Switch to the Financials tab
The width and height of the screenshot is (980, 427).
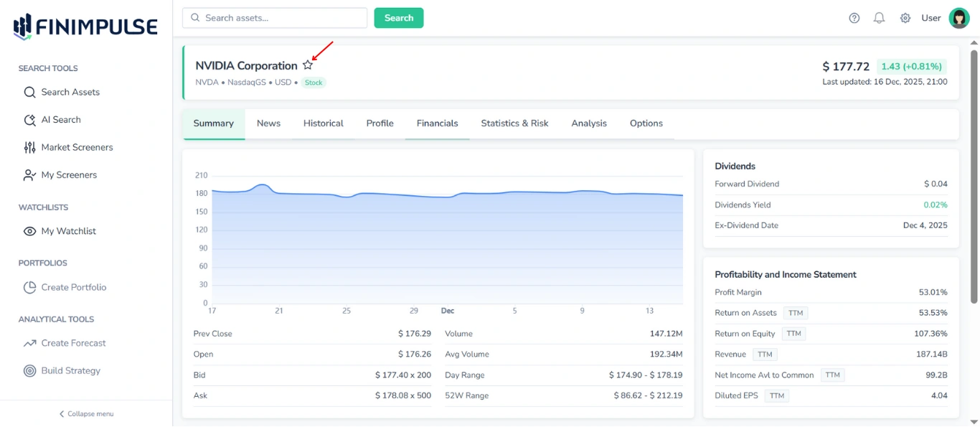pos(437,123)
